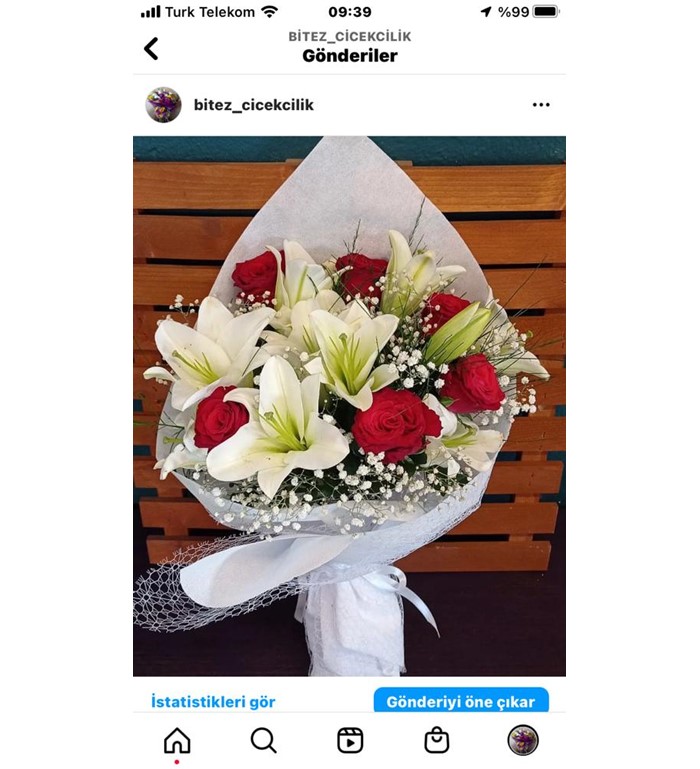
Task: Tap the battery icon in status bar
Action: (x=546, y=11)
